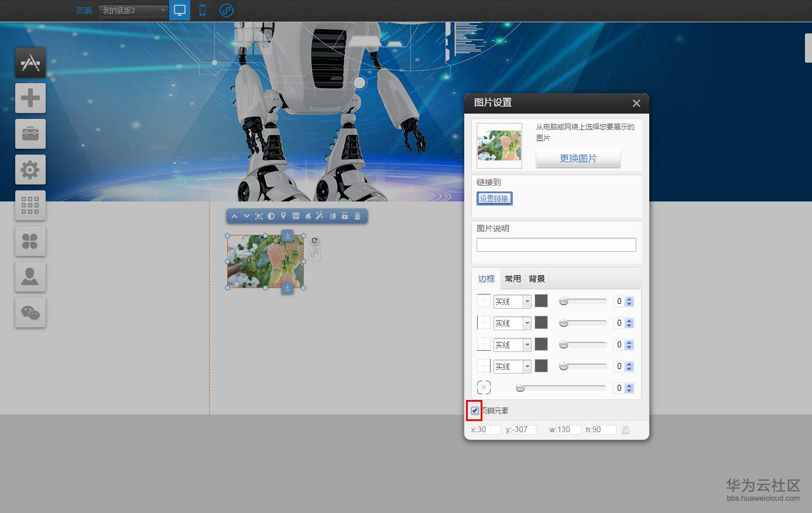Image resolution: width=812 pixels, height=513 pixels.
Task: Click the 更换图片 button
Action: (x=578, y=158)
